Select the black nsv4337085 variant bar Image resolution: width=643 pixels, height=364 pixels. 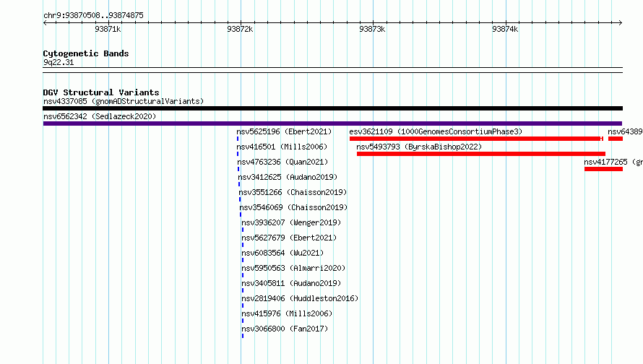(332, 108)
